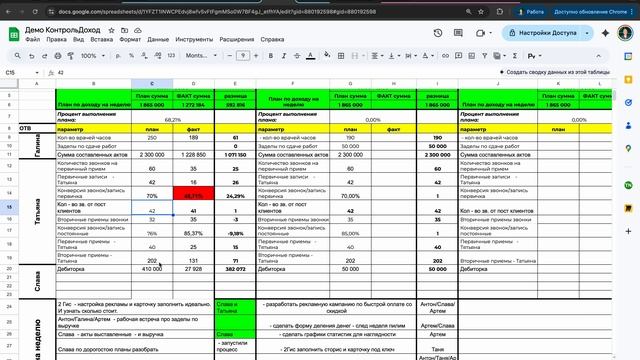Redo the last action
This screenshot has width=640, height=360.
pos(44,56)
